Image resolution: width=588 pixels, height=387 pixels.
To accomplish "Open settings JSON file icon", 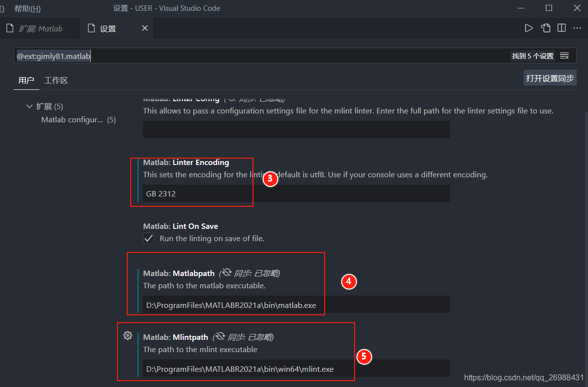I will click(546, 28).
